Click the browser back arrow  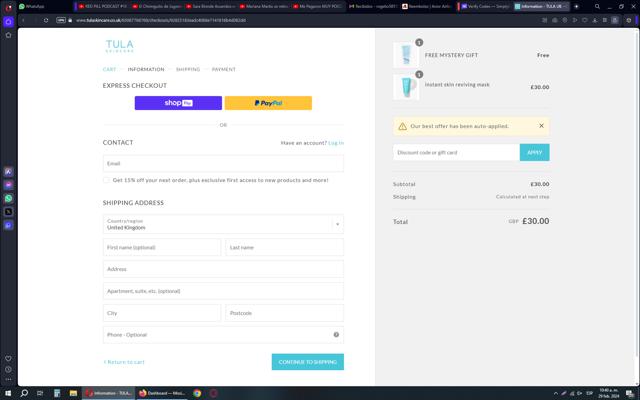(x=23, y=20)
